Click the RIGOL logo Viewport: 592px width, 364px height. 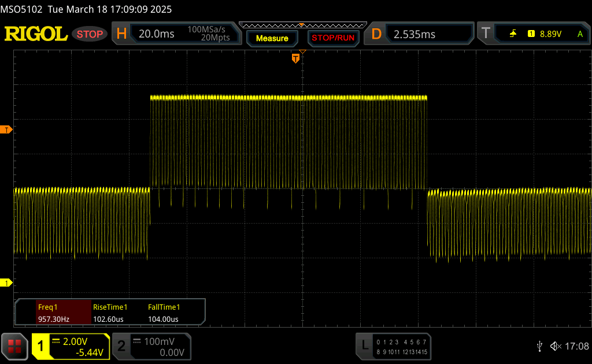click(x=36, y=34)
